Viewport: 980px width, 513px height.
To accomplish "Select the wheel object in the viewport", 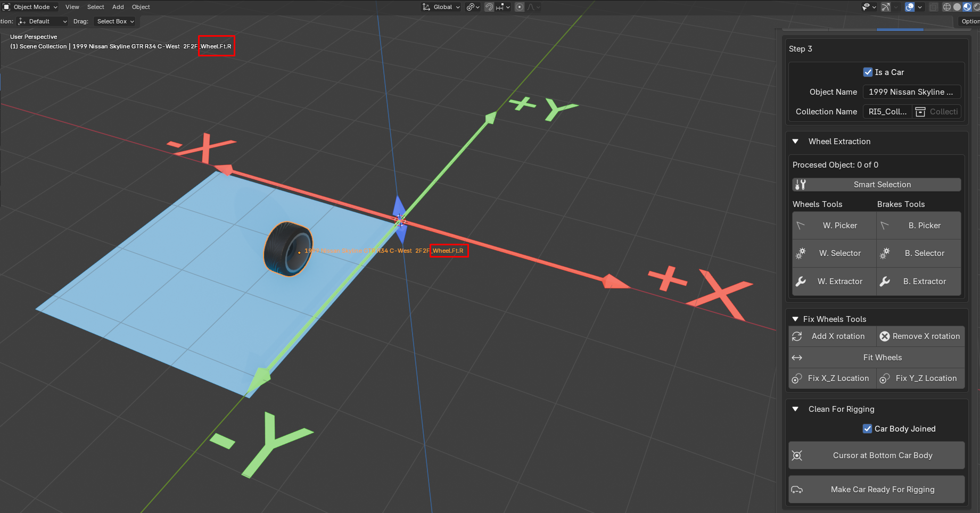I will (x=288, y=249).
